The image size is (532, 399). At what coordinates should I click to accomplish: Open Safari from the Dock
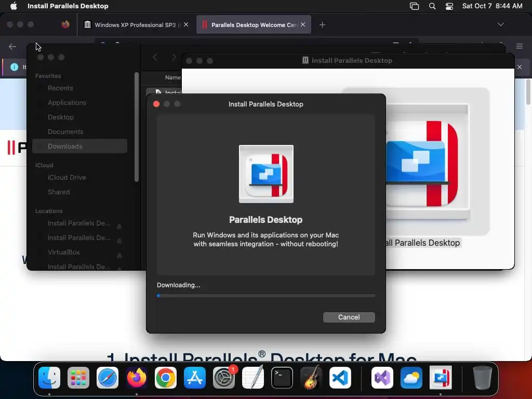(108, 378)
